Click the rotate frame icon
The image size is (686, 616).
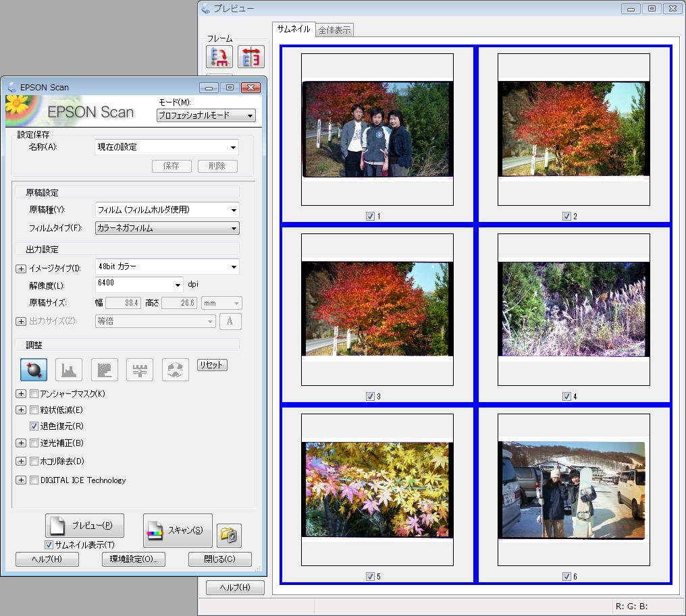click(x=219, y=57)
